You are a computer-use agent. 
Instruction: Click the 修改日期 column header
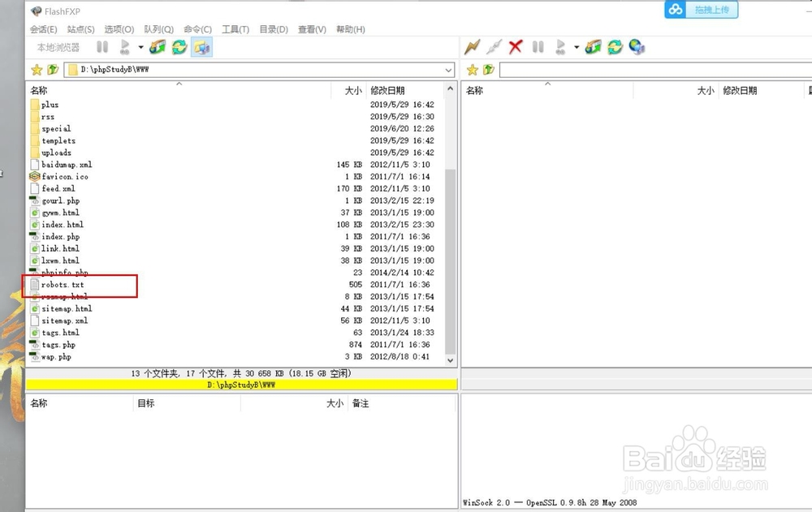(390, 90)
